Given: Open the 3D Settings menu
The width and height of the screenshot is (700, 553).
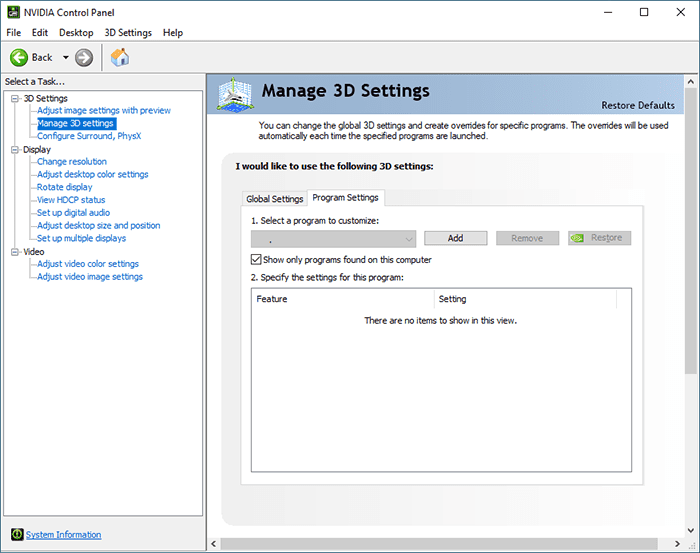Looking at the screenshot, I should [x=128, y=33].
